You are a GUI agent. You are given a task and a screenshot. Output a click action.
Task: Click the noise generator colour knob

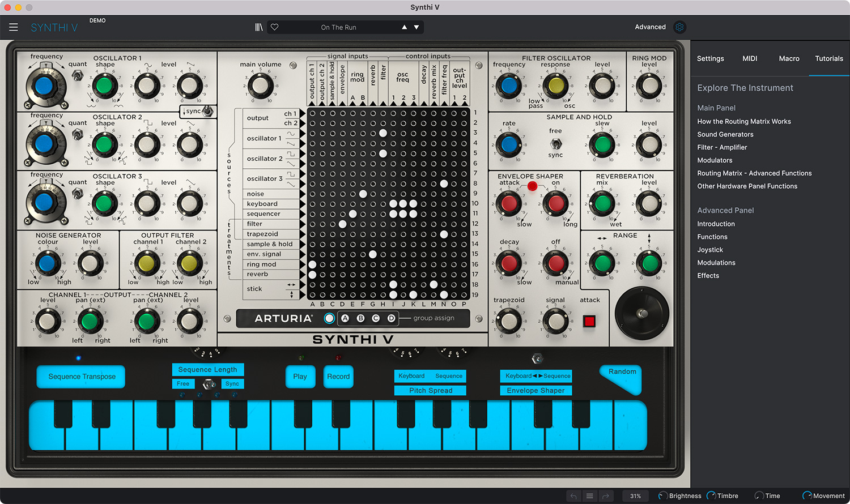[x=47, y=263]
